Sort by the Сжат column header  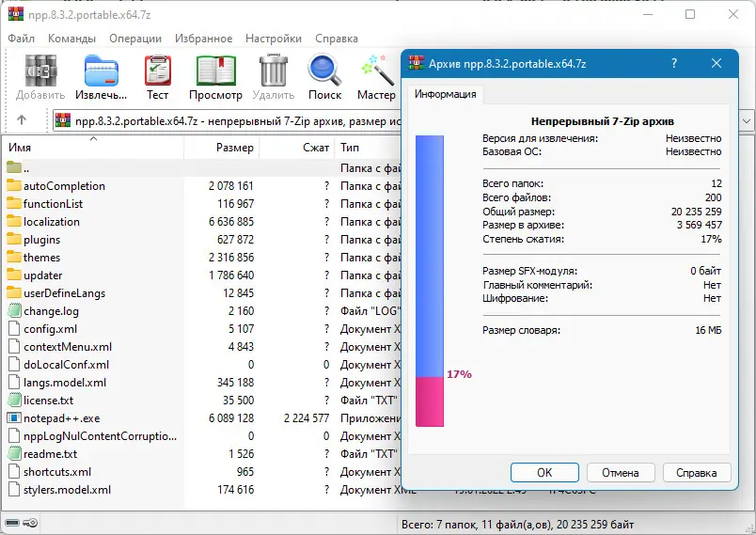point(297,148)
